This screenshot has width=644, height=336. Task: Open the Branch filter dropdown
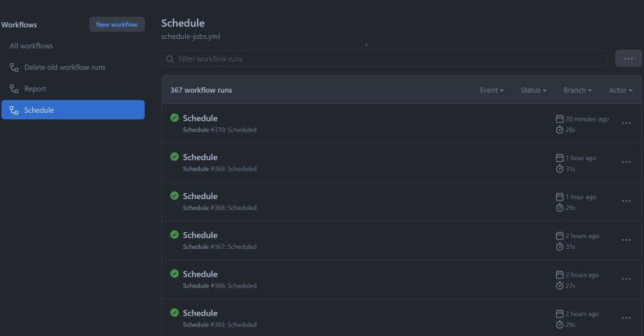coord(577,90)
